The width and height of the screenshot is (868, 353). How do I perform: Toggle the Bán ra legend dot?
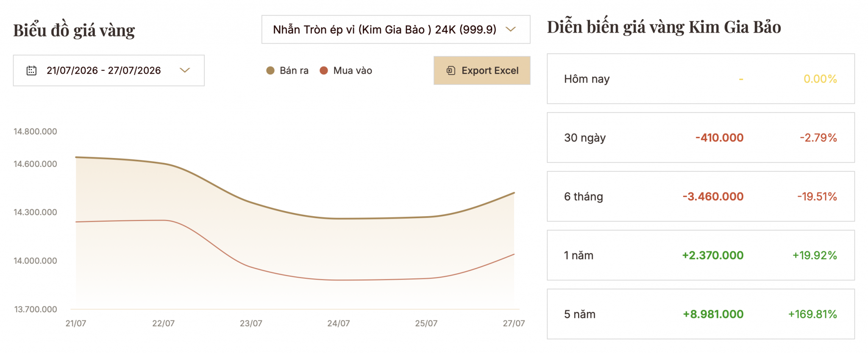point(270,70)
